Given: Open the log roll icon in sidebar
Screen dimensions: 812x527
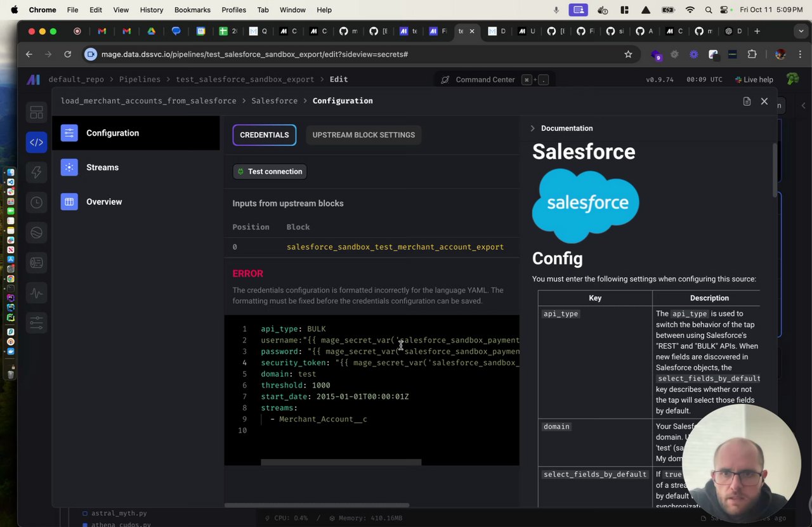Looking at the screenshot, I should pyautogui.click(x=36, y=263).
